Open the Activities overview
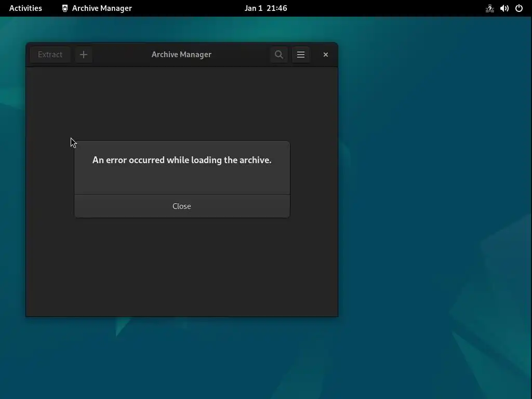Viewport: 532px width, 399px height. [x=25, y=8]
